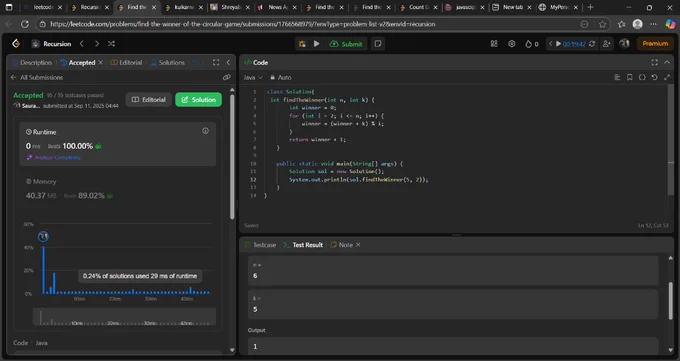Open the browser Copilot icon
Image resolution: width=680 pixels, height=361 pixels.
(670, 24)
